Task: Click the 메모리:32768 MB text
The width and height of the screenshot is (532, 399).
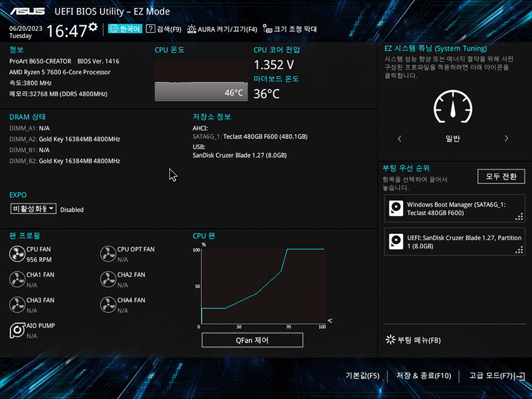Action: click(59, 94)
